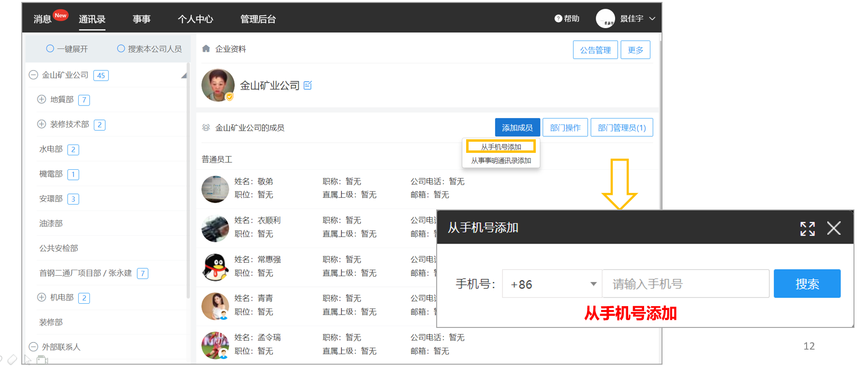Screen dimensions: 868x370
Task: Open user menu arrow beside 景佳宇
Action: (652, 18)
